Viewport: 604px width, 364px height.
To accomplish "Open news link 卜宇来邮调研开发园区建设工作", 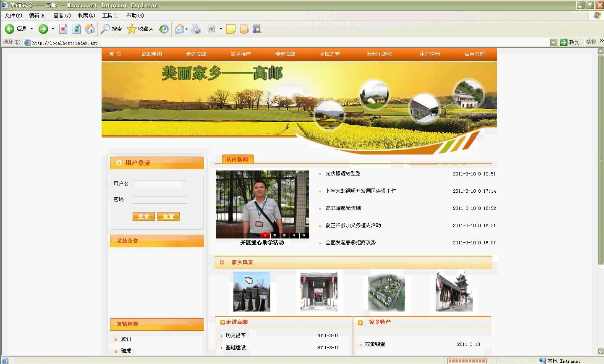I will (x=361, y=191).
